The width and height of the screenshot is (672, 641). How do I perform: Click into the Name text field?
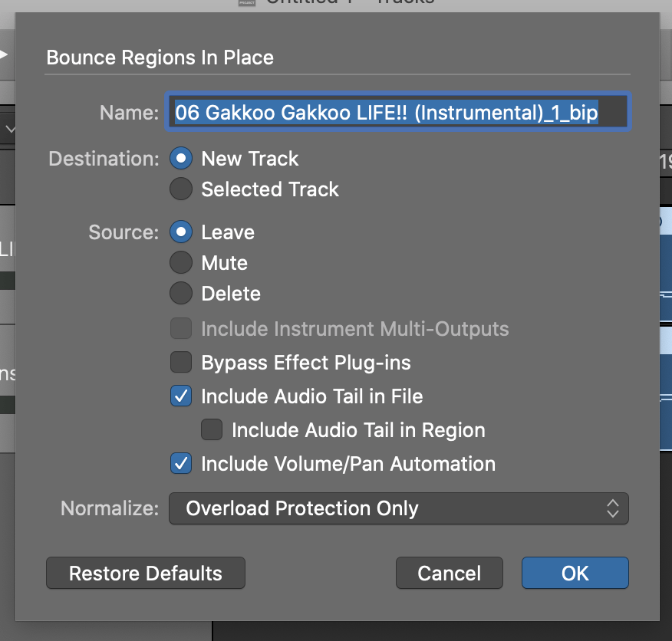pos(399,113)
